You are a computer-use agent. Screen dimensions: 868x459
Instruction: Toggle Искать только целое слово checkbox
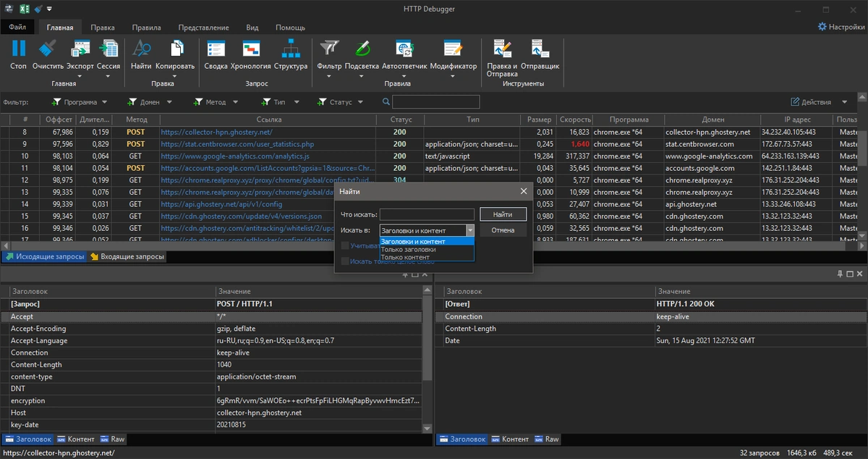pos(345,261)
